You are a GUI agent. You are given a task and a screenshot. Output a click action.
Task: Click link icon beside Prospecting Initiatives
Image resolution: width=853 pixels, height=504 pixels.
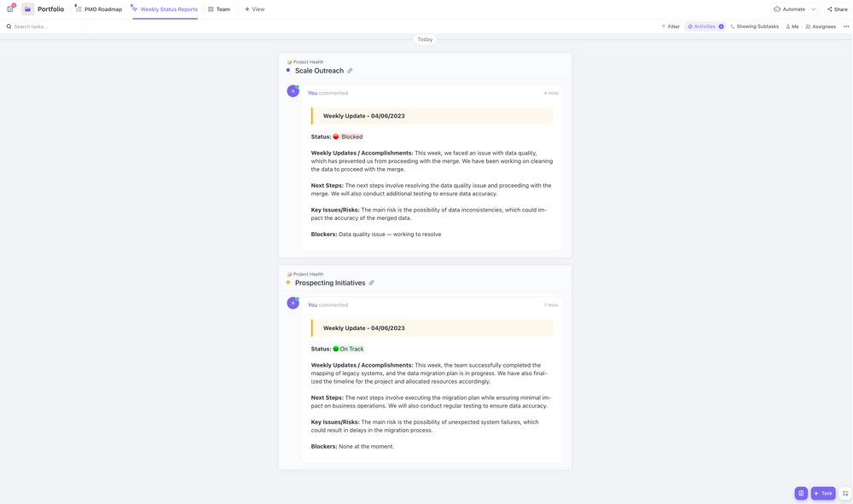[371, 283]
